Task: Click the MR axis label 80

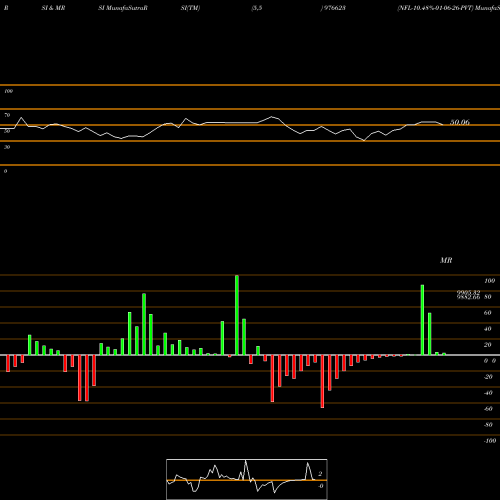Action: [487, 297]
